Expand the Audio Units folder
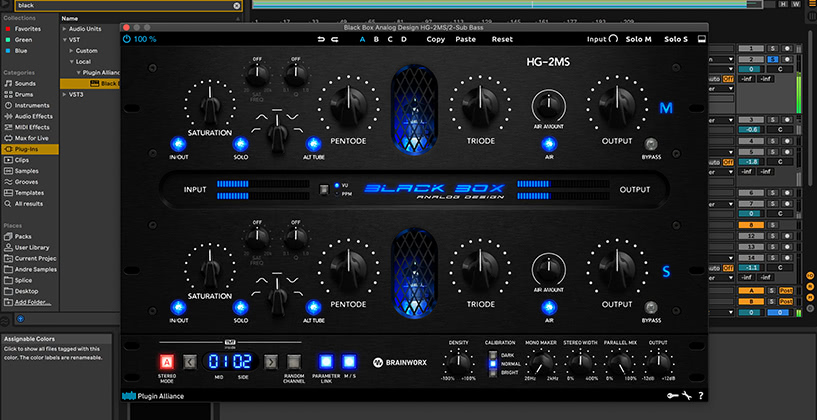 [x=66, y=29]
